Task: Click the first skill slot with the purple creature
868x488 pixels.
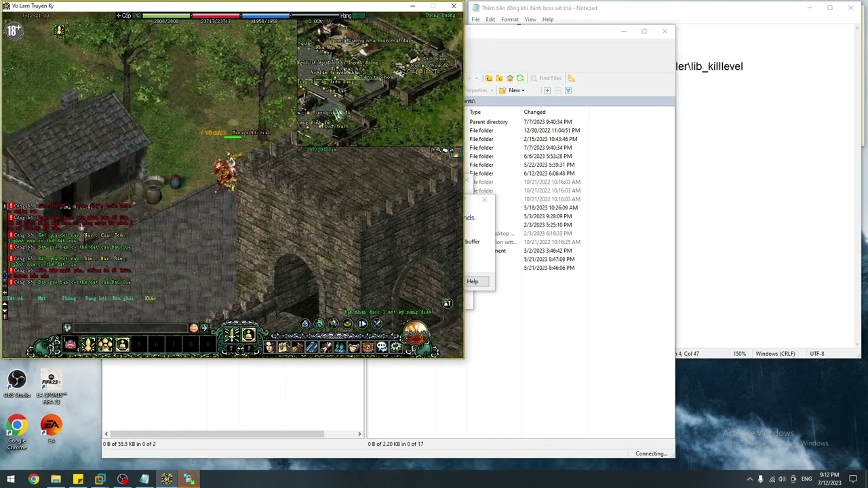Action: point(71,344)
